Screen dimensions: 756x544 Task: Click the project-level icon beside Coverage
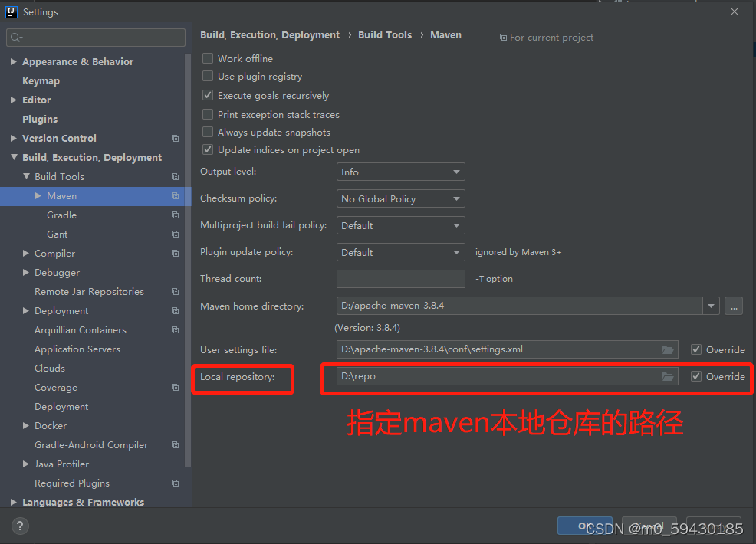(x=175, y=388)
